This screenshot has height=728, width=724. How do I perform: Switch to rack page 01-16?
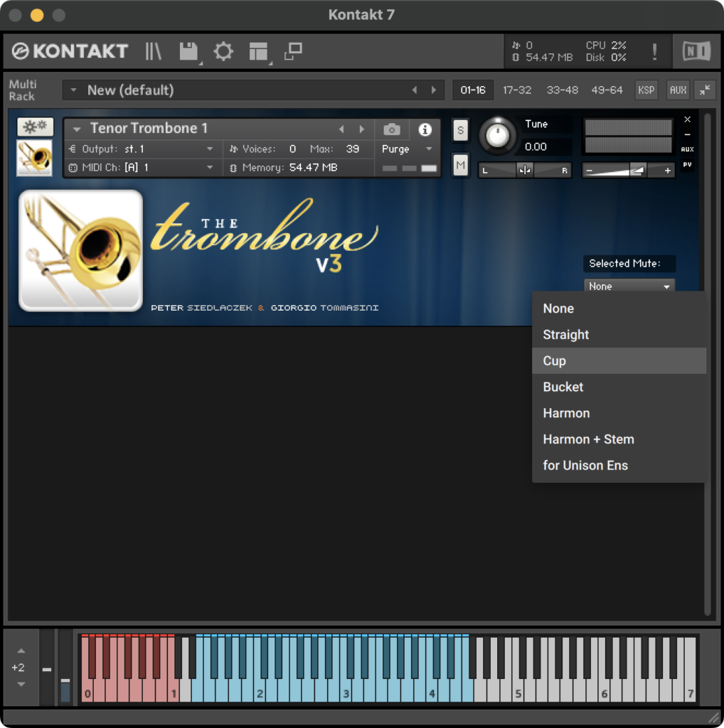[473, 90]
